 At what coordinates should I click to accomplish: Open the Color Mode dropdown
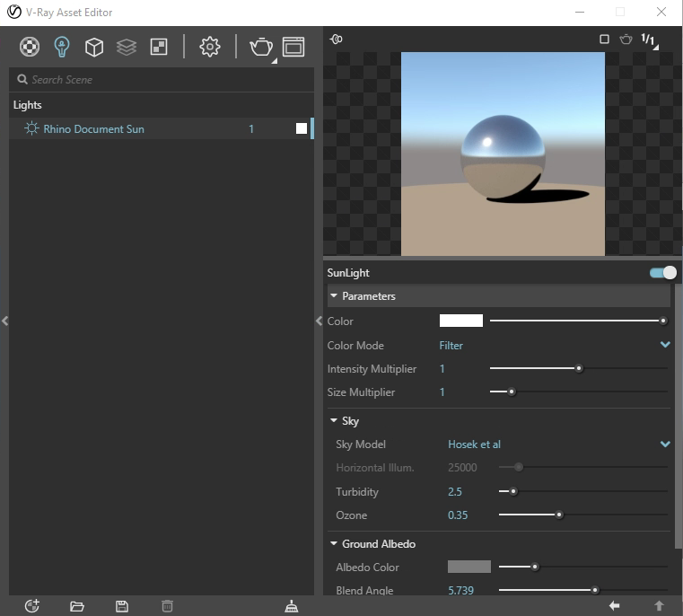(x=555, y=346)
